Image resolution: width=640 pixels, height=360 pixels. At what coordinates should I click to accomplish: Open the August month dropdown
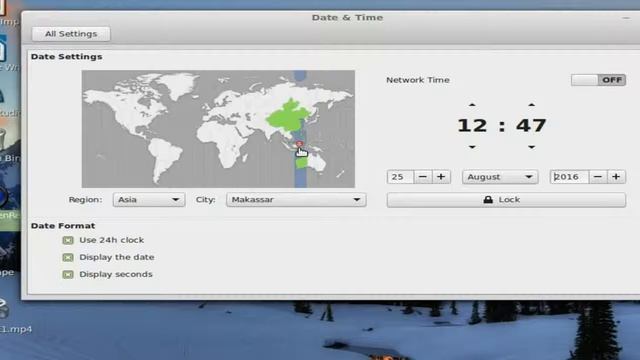point(500,177)
